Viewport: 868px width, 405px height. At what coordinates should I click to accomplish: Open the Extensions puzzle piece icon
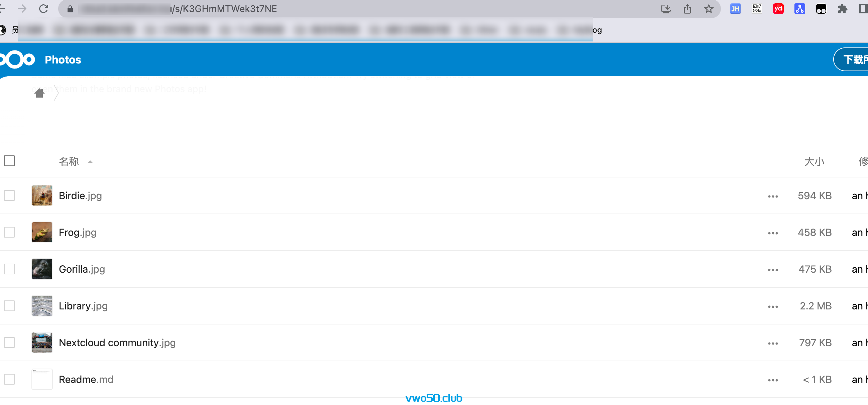(x=842, y=9)
